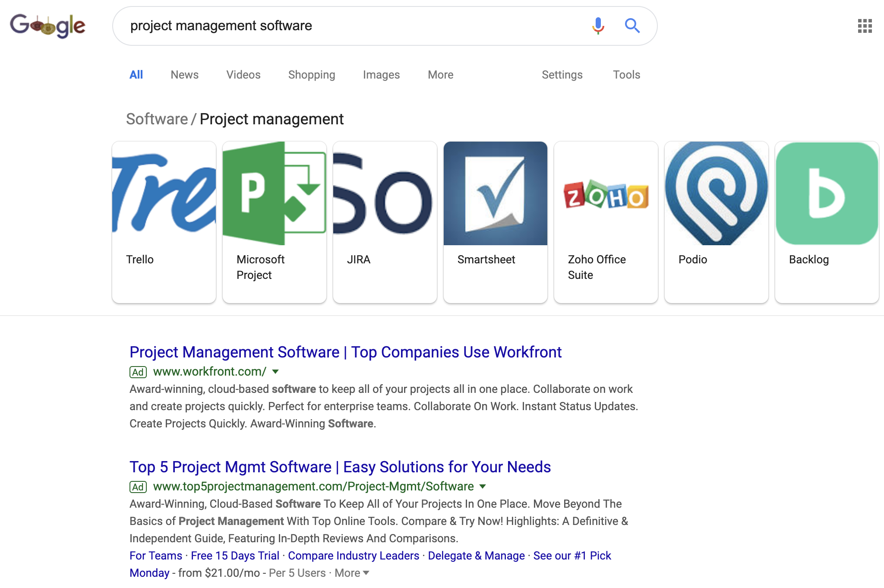Image resolution: width=884 pixels, height=588 pixels.
Task: Click the Podio card name label
Action: point(693,259)
